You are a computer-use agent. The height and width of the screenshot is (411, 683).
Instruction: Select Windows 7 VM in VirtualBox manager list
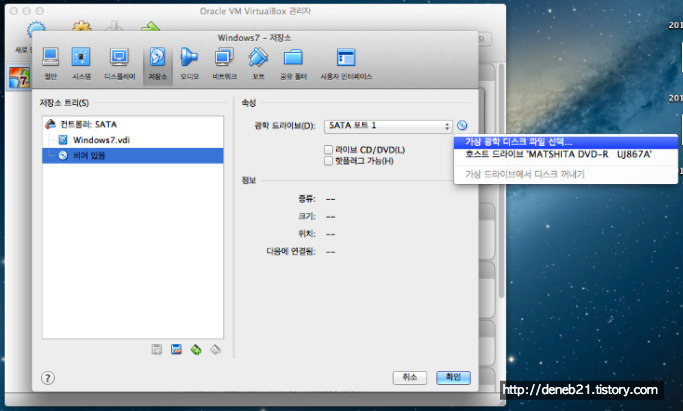point(19,78)
